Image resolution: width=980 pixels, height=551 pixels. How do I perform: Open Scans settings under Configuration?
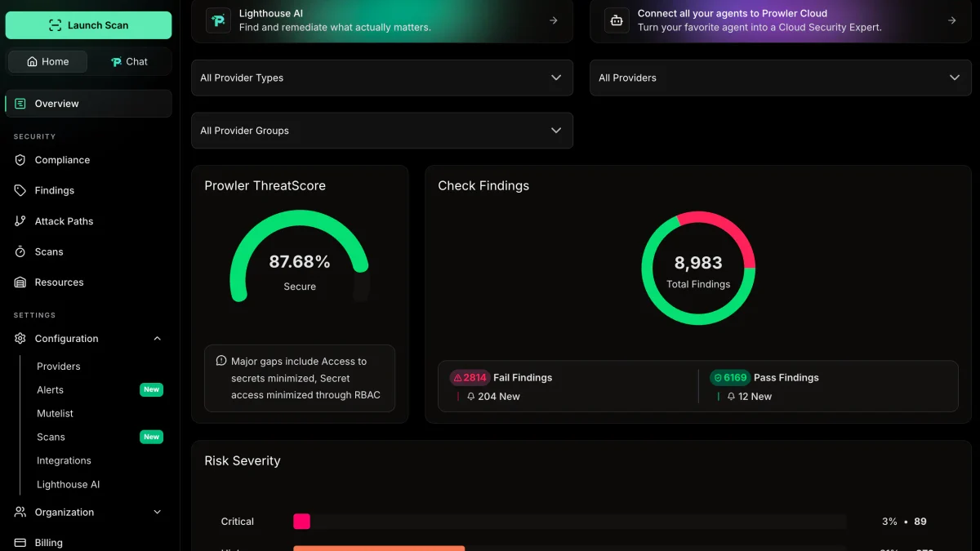pyautogui.click(x=51, y=438)
